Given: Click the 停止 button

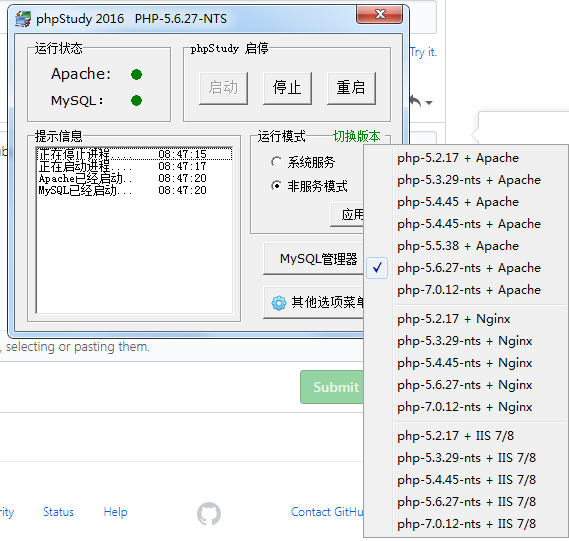Looking at the screenshot, I should [x=287, y=88].
